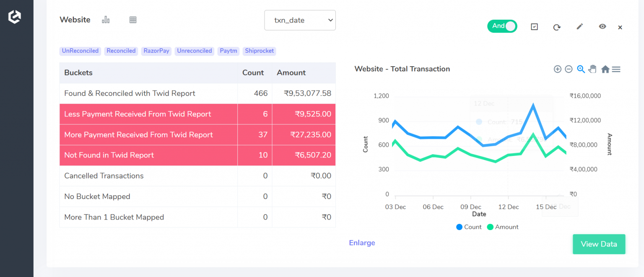The height and width of the screenshot is (277, 644).
Task: Open the Enlarge link below the table
Action: tap(362, 243)
